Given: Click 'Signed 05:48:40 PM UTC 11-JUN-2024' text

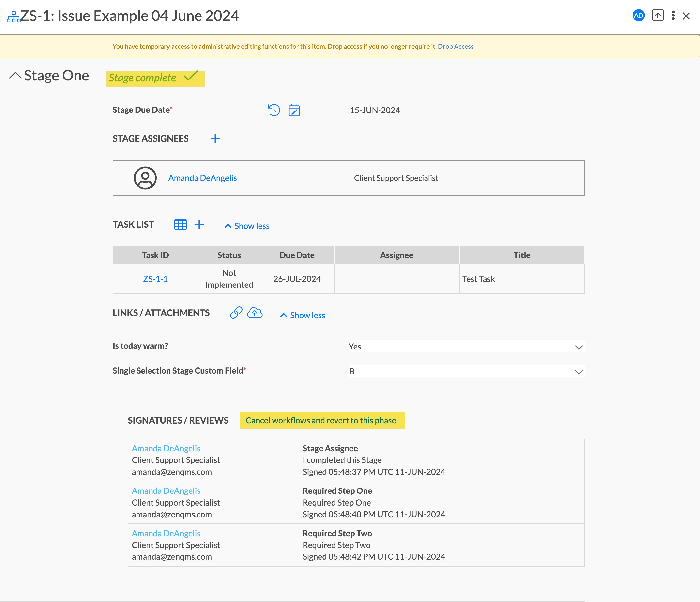Looking at the screenshot, I should [374, 514].
